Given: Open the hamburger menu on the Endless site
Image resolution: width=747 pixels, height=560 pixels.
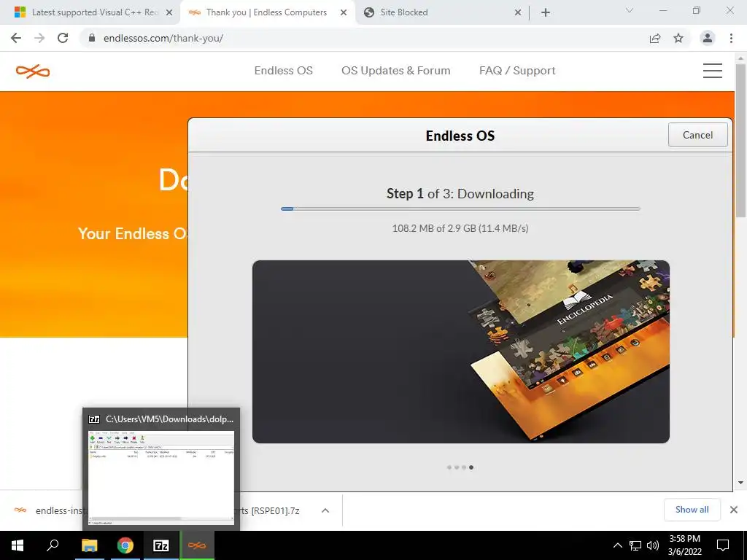Looking at the screenshot, I should pos(712,71).
